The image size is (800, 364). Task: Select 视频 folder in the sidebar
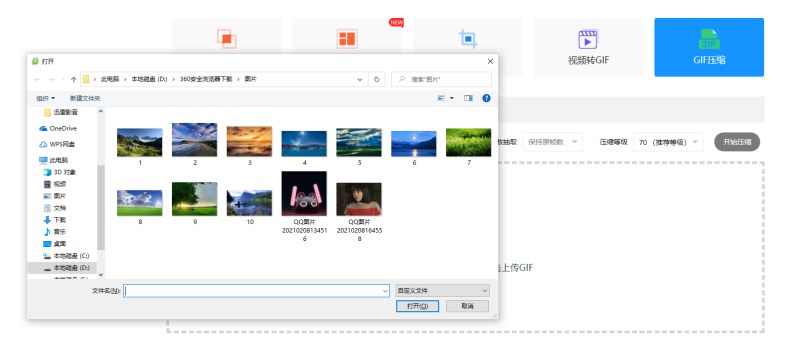tap(55, 184)
